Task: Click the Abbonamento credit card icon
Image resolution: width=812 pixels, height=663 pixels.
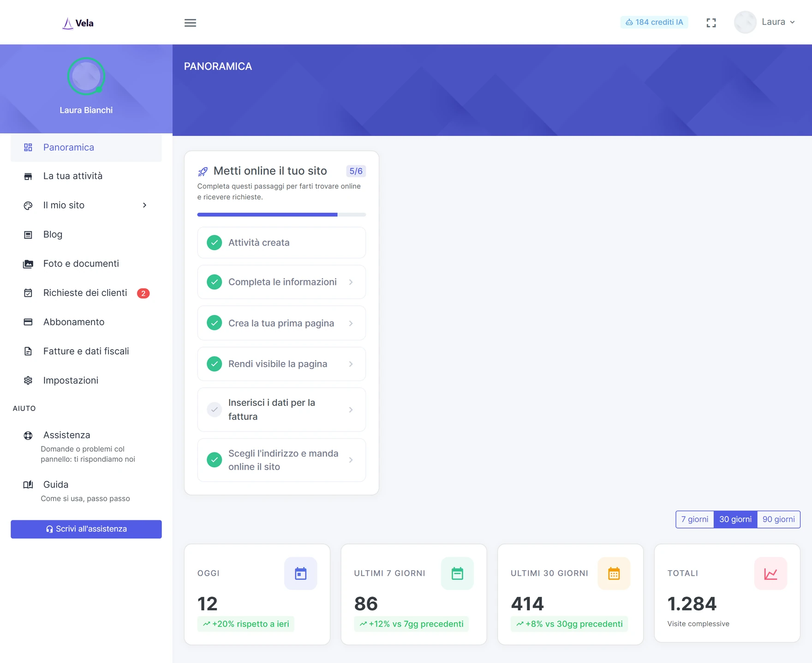Action: click(x=28, y=322)
